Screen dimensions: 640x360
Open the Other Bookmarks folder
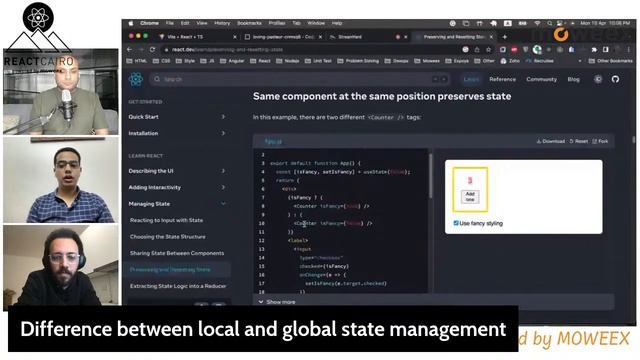611,61
